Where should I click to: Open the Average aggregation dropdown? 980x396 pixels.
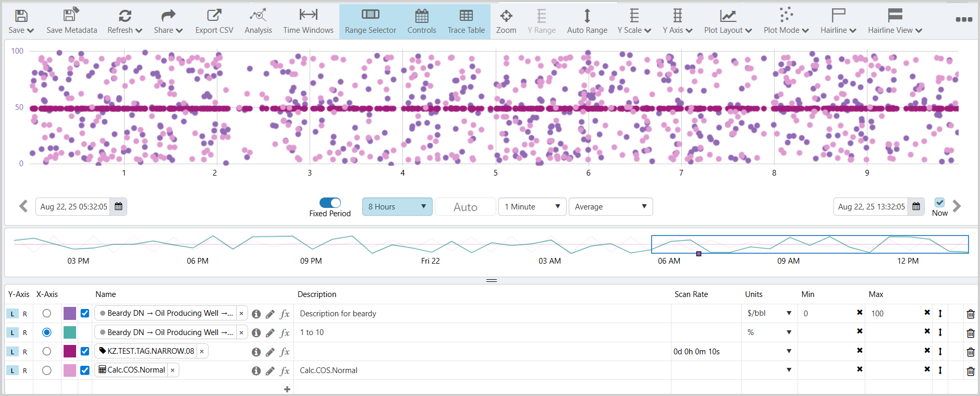610,207
